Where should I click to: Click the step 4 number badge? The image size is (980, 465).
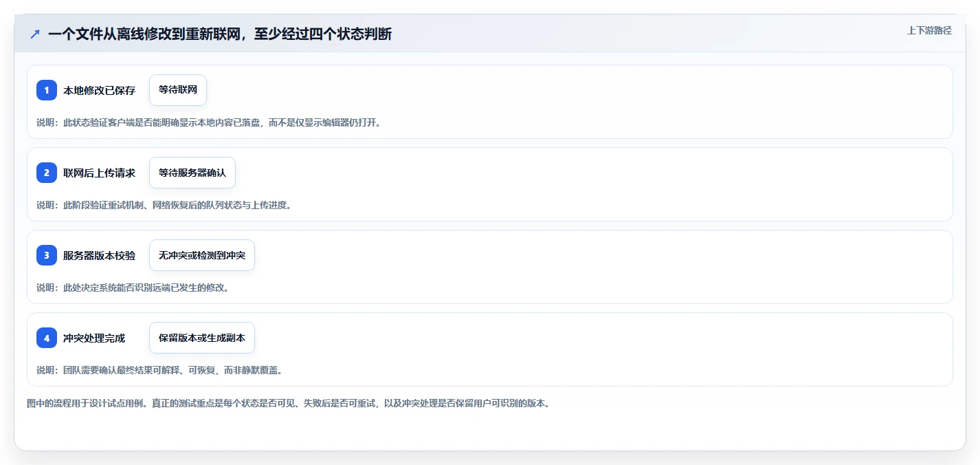[x=47, y=338]
